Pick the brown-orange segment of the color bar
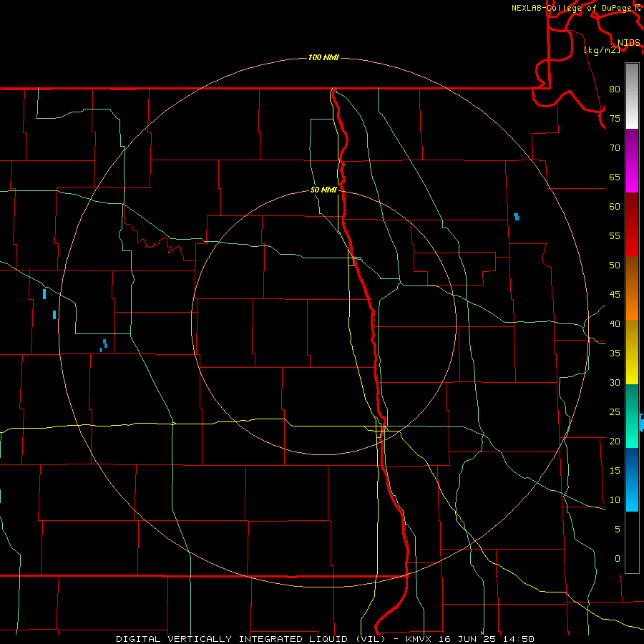 (x=632, y=288)
